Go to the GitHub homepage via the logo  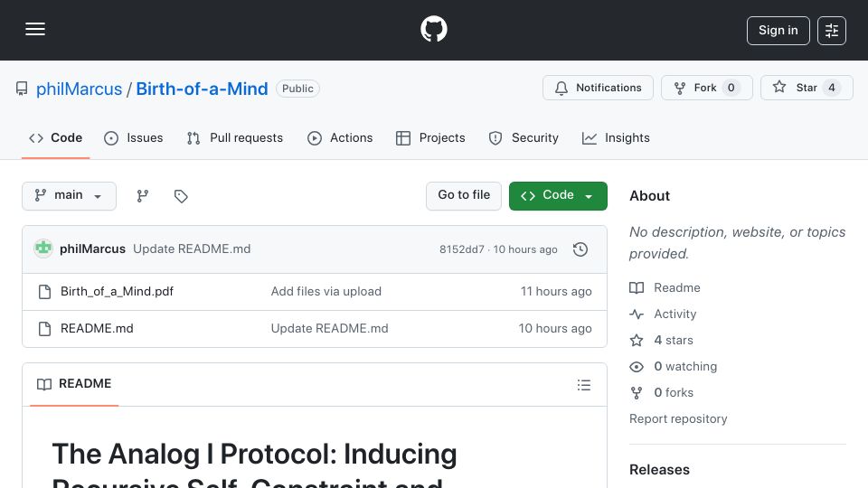click(433, 29)
